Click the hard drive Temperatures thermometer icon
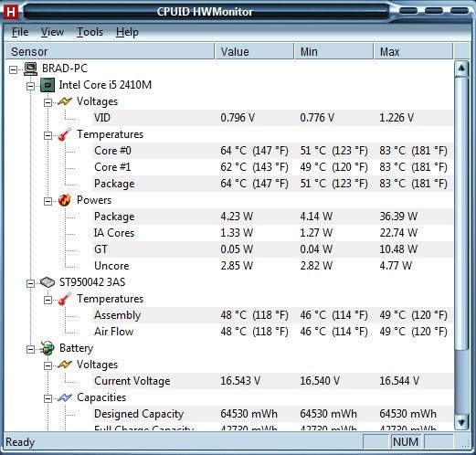The height and width of the screenshot is (455, 476). (x=65, y=299)
